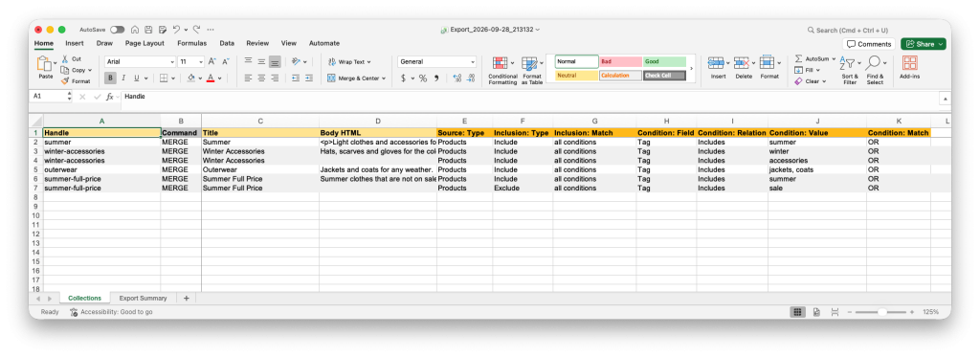Switch to the Data ribbon tab
The width and height of the screenshot is (980, 357).
227,43
